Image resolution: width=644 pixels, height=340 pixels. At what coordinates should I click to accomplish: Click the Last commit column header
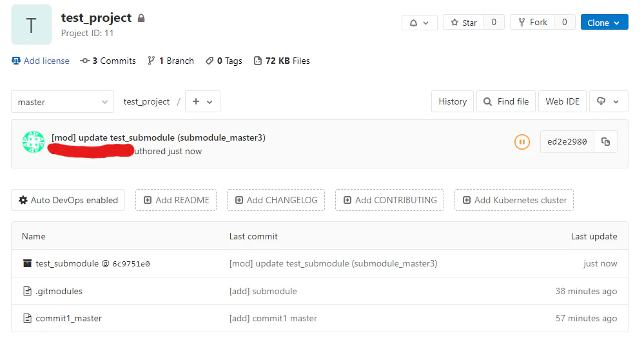tap(253, 236)
